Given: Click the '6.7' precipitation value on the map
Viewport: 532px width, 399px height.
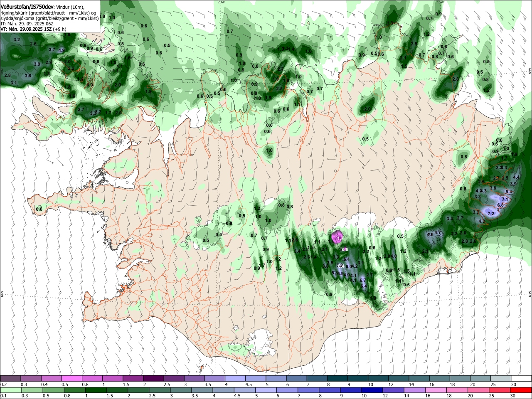Looking at the screenshot, I should 362,280.
